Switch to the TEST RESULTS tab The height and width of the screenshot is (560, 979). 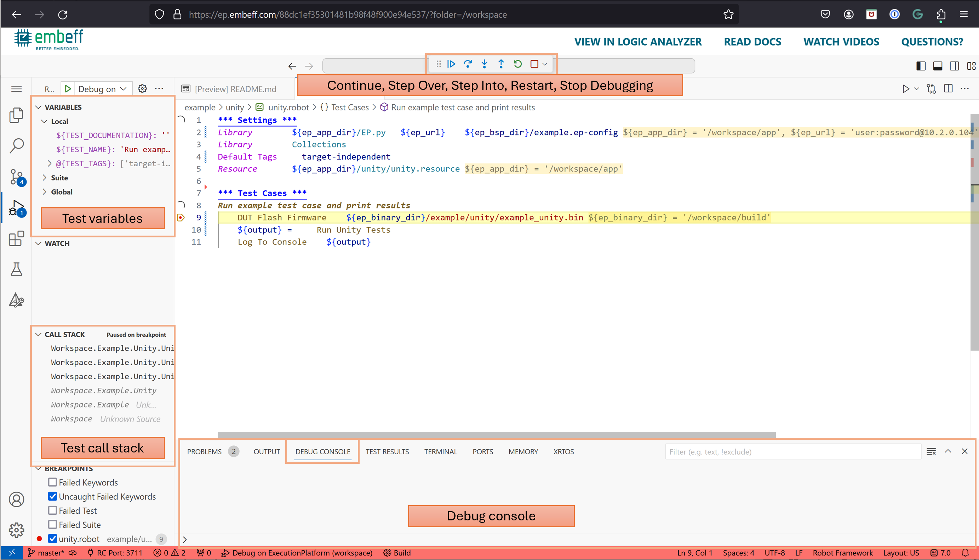coord(387,451)
